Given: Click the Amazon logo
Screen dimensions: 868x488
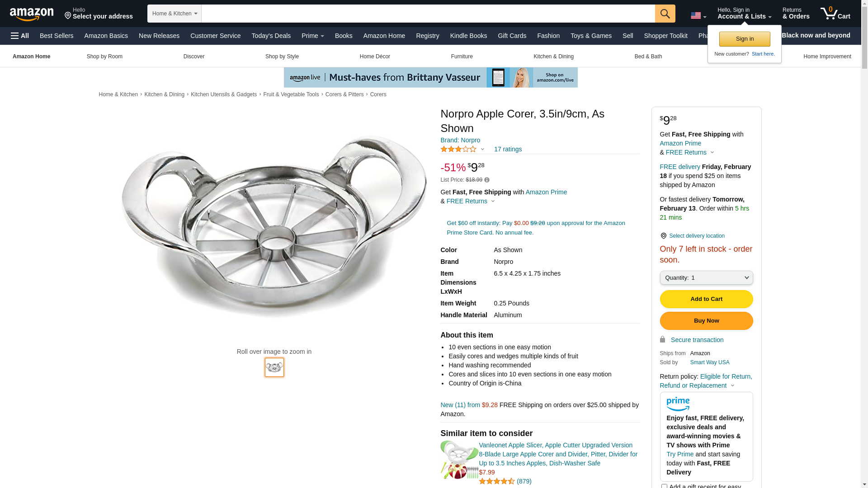Looking at the screenshot, I should coord(32,14).
